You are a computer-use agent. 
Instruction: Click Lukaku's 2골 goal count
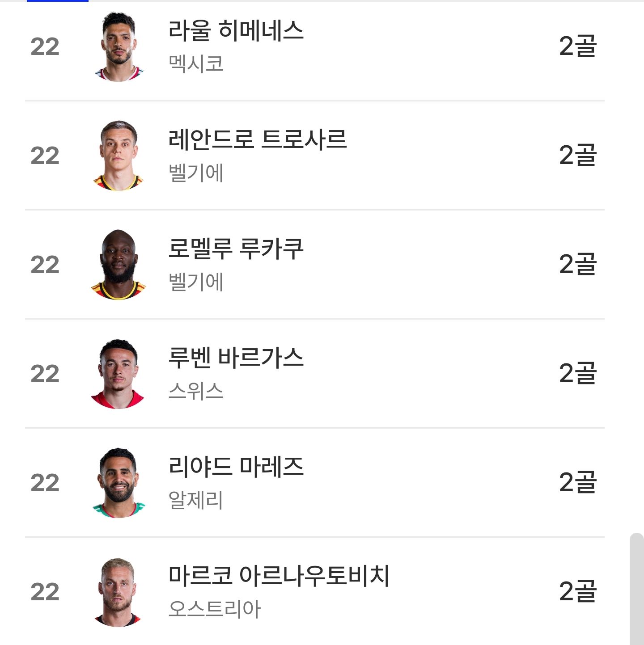point(578,264)
